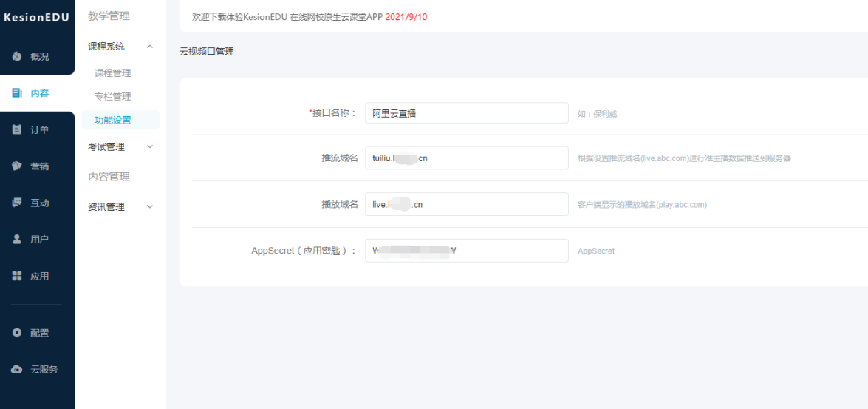
Task: Expand the 资讯管理 section chevron
Action: click(150, 207)
